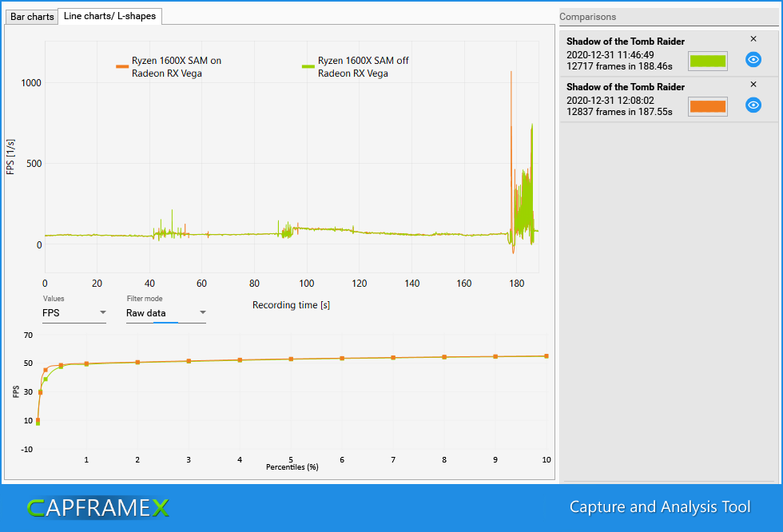Remove the 11:46:49 comparison with its X button

tap(753, 38)
